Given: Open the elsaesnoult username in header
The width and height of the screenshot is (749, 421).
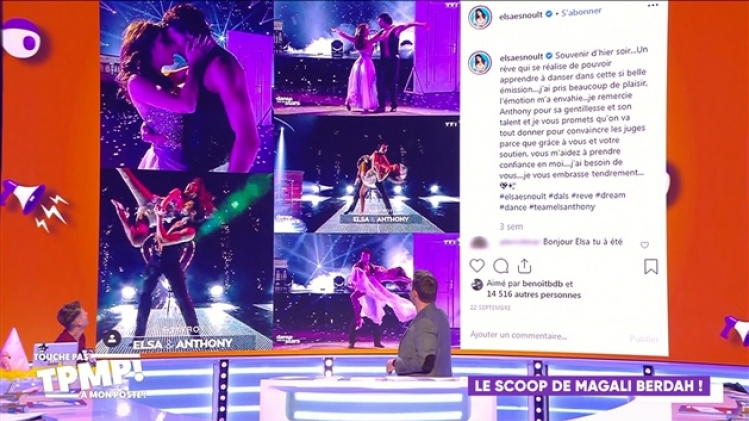Looking at the screenshot, I should coord(521,15).
